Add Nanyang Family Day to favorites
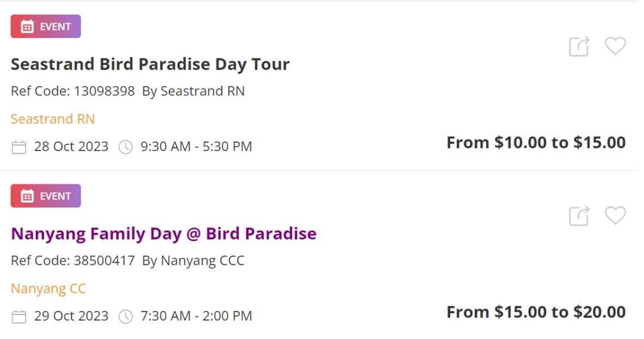Image resolution: width=644 pixels, height=339 pixels. [x=615, y=215]
